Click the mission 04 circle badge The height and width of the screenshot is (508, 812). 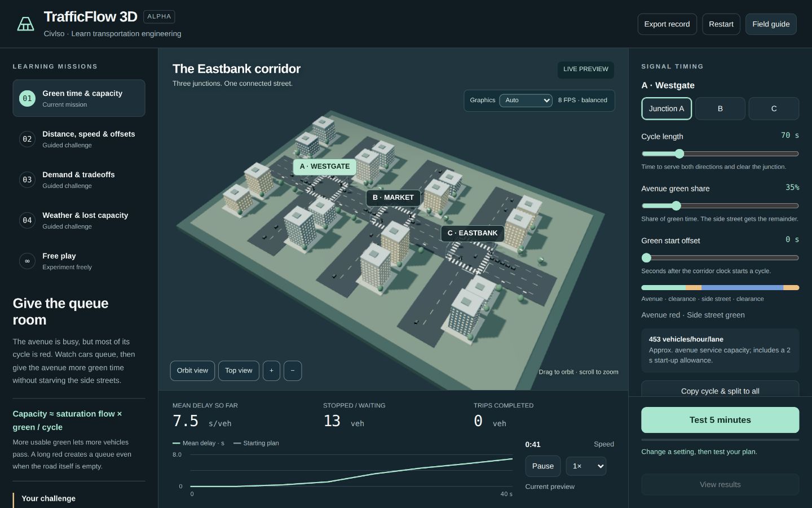pos(27,220)
